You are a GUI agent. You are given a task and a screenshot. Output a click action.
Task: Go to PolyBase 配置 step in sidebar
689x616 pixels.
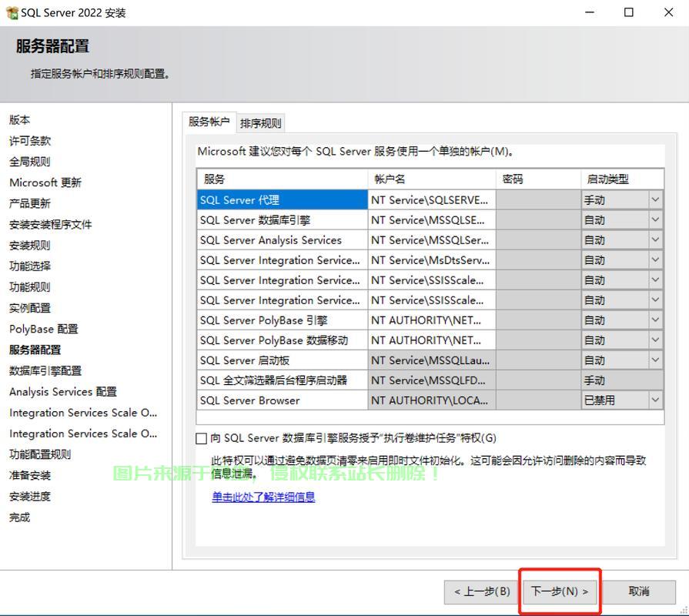pyautogui.click(x=44, y=329)
